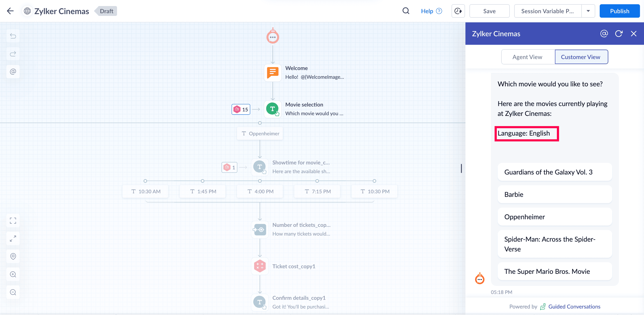The width and height of the screenshot is (644, 315).
Task: Click the locate pin icon
Action: (13, 257)
